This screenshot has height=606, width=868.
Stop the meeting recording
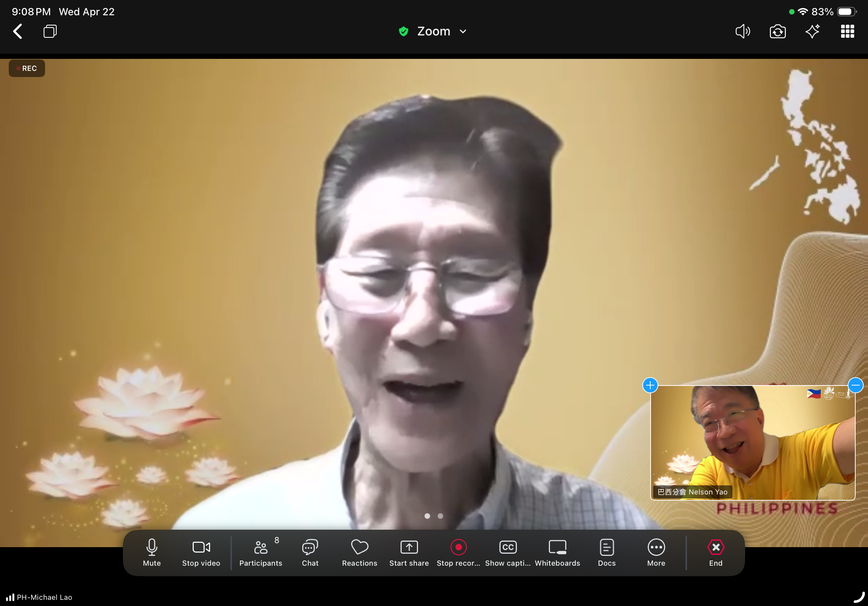(458, 552)
